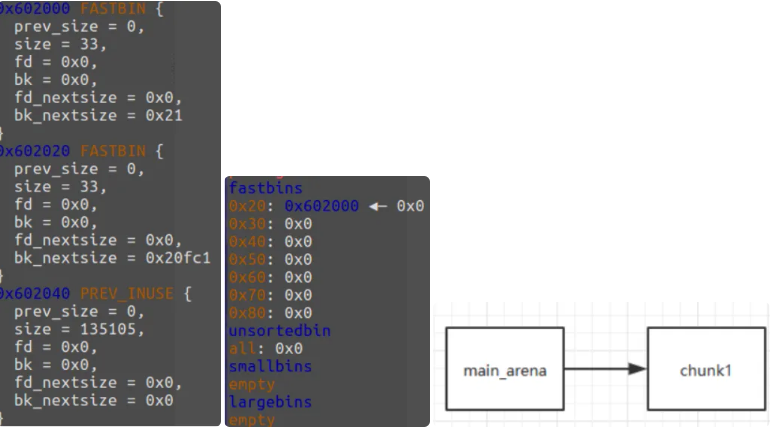Click the 0x602000 address in 0x20 fastbin
774x429 pixels.
pyautogui.click(x=324, y=205)
